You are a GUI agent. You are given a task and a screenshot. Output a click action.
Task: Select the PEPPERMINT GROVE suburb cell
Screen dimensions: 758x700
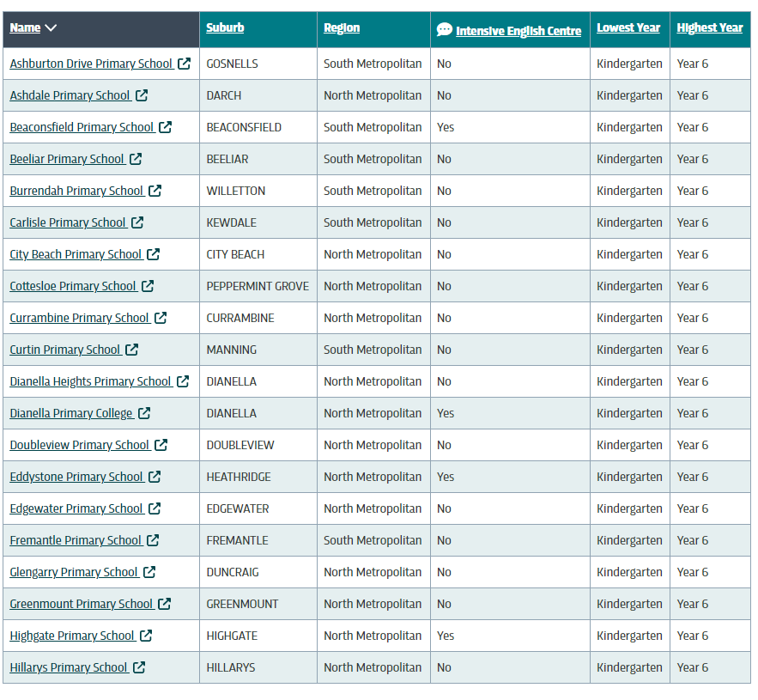click(258, 286)
